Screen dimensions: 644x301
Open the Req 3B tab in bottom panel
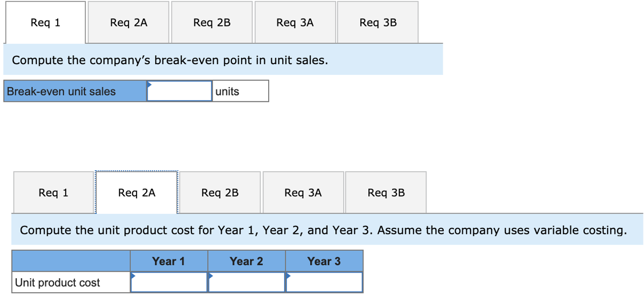[x=386, y=192]
